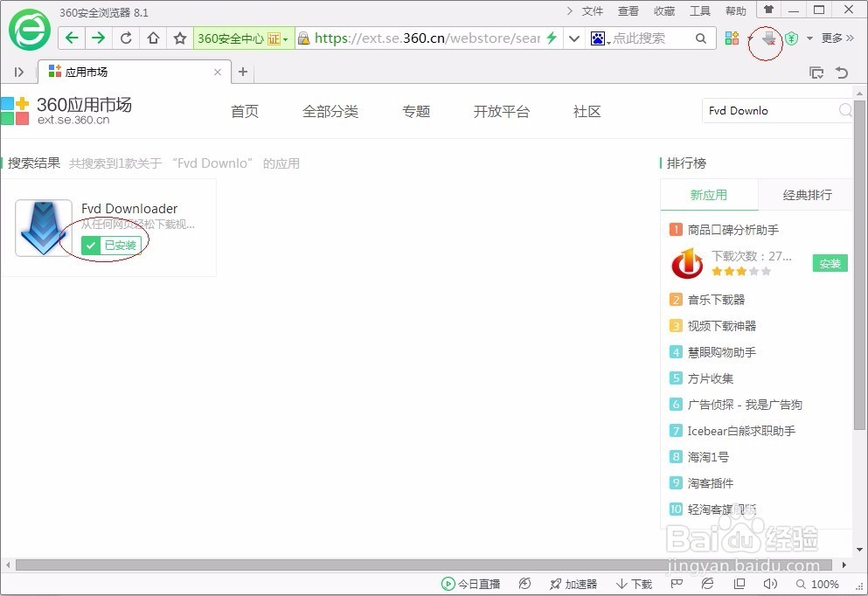
Task: Open ranked app 商品口碑分析助手
Action: click(733, 230)
